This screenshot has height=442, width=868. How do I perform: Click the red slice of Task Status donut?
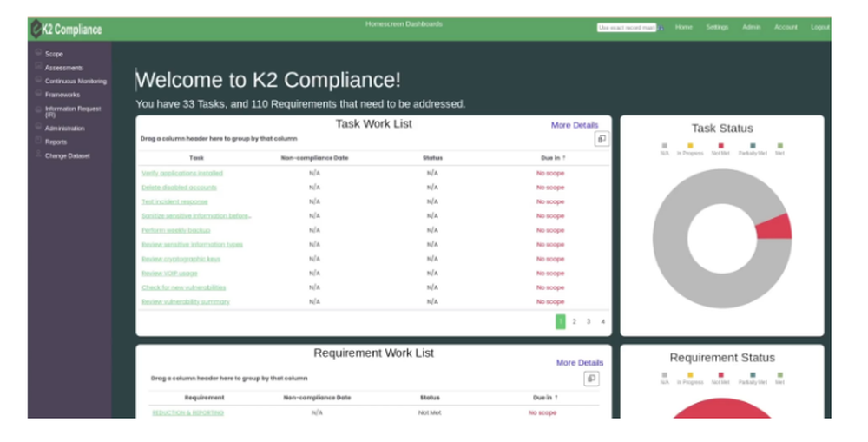[776, 228]
